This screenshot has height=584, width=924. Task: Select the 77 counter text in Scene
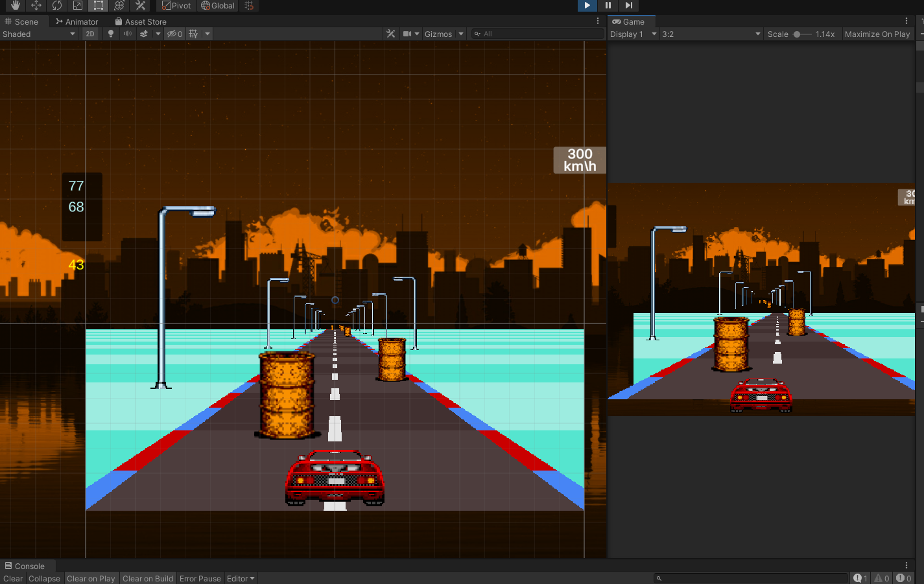[x=76, y=186]
